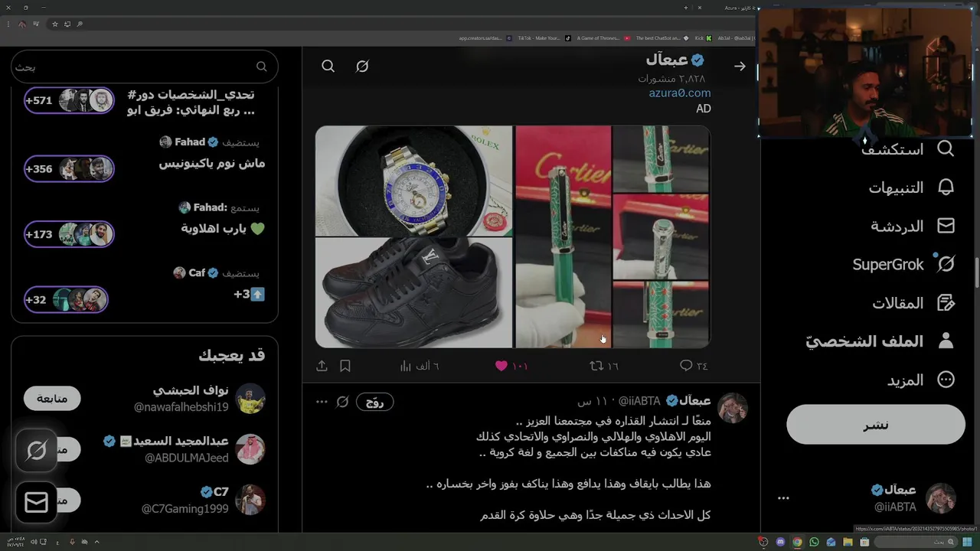
Task: Like the post with 101 likes
Action: tap(511, 366)
